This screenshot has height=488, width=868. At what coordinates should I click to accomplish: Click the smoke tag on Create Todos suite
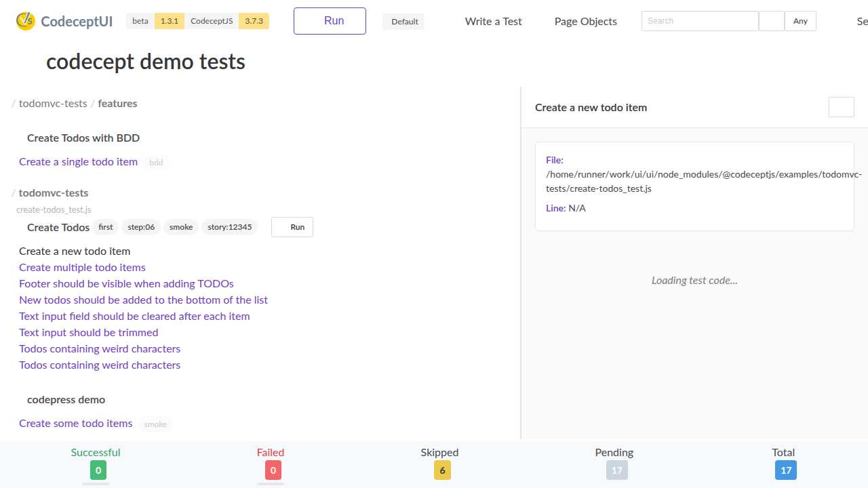click(180, 227)
